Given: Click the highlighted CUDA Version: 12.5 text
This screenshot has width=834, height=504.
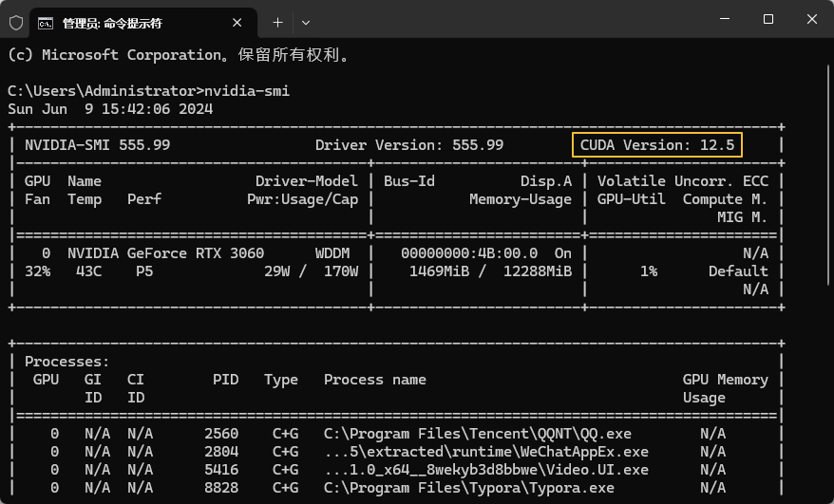Looking at the screenshot, I should point(657,145).
